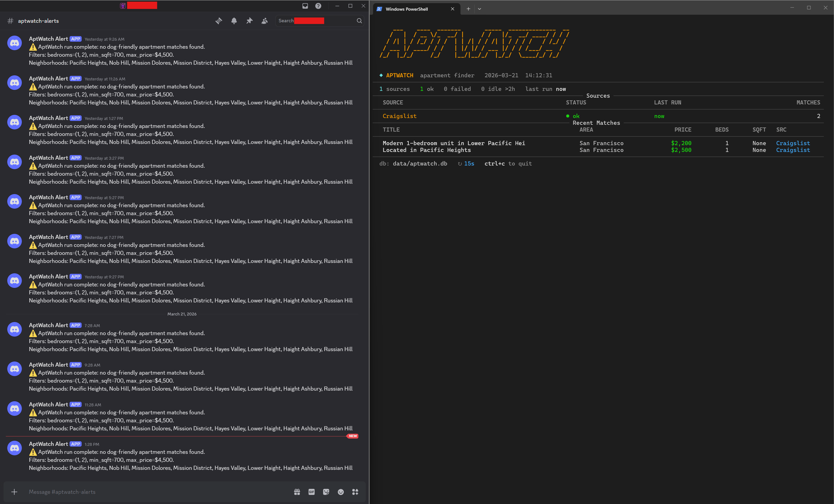
Task: Click AptWatch Alert username on 5:27 PM message
Action: [x=48, y=197]
